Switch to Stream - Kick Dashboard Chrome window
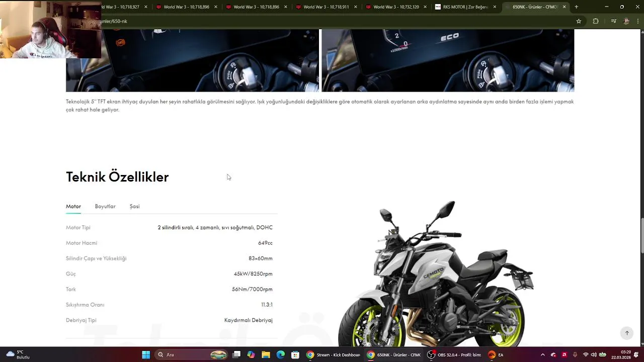 pyautogui.click(x=334, y=355)
